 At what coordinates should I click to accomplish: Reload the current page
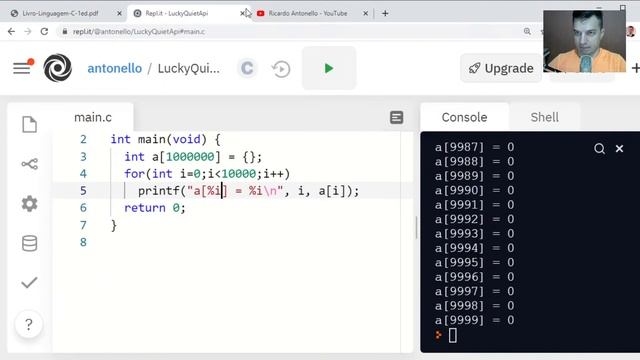tap(44, 31)
